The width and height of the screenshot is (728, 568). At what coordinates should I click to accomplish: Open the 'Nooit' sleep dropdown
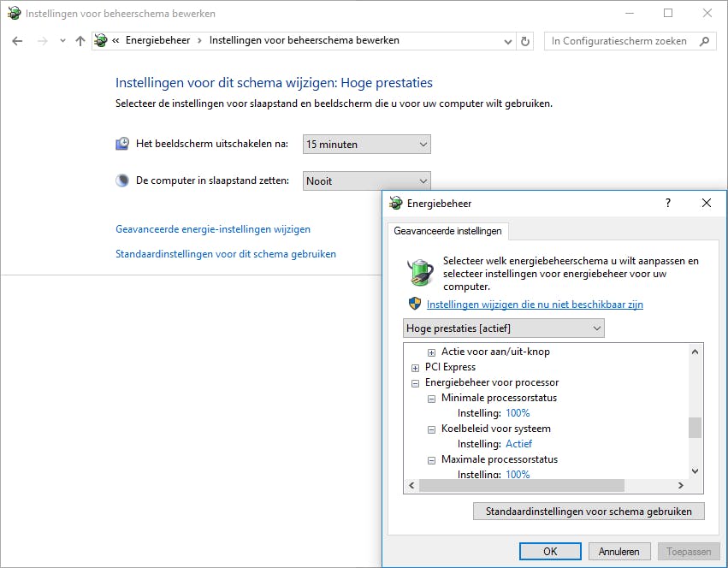[x=367, y=180]
